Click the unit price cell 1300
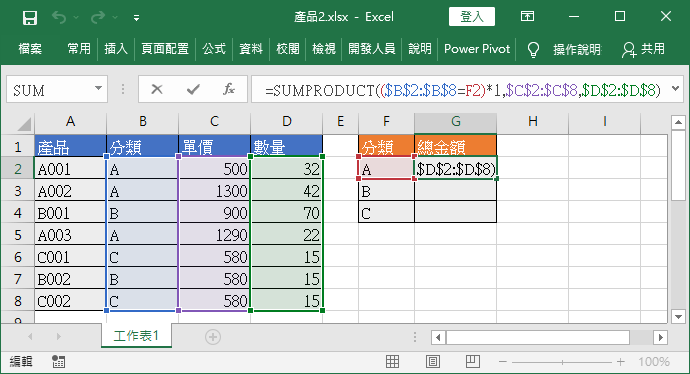 tap(214, 191)
